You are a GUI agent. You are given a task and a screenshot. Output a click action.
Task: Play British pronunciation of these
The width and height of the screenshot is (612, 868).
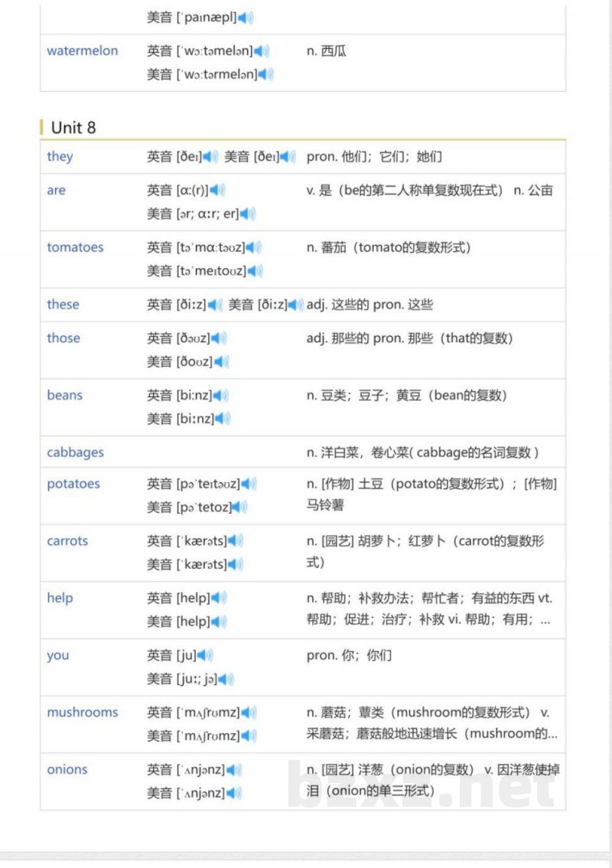point(215,305)
